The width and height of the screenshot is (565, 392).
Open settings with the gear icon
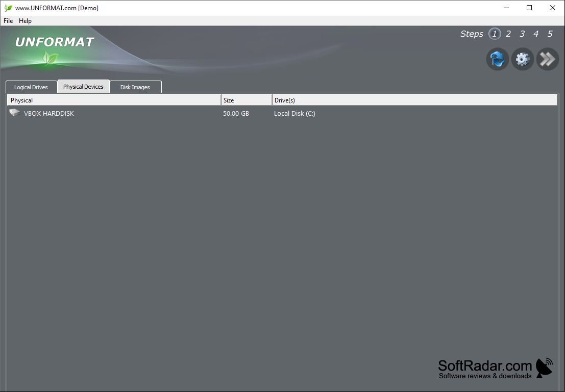click(x=523, y=59)
